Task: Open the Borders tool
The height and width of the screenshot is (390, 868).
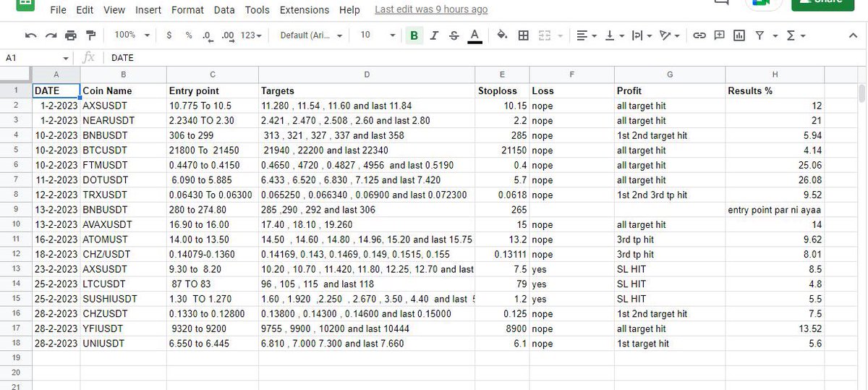Action: (524, 35)
